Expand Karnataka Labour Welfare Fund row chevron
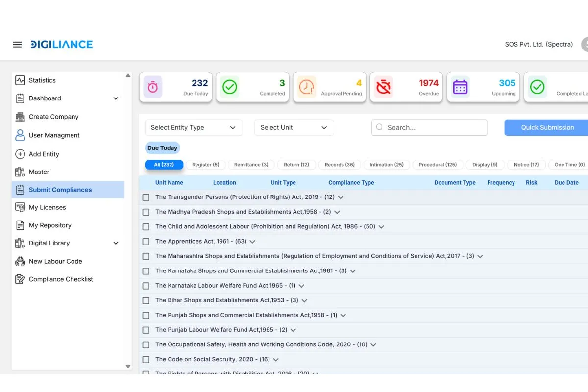The image size is (588, 392). coord(301,286)
